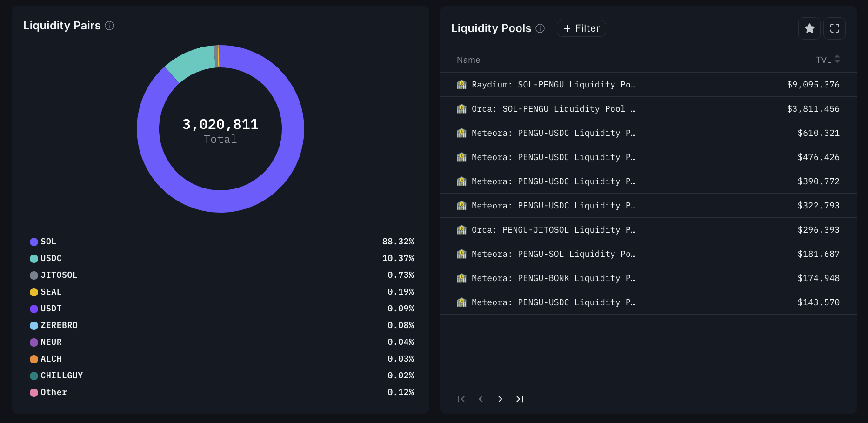Click the Other legend color dot
868x423 pixels.
coord(34,393)
